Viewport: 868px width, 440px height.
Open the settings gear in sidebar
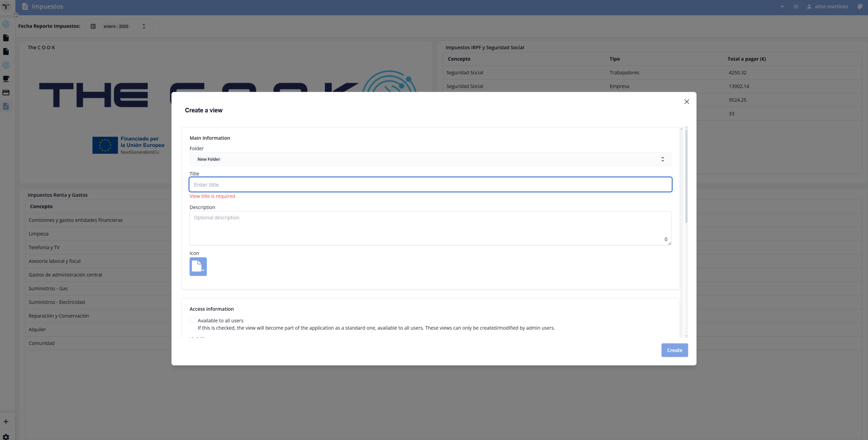(x=6, y=437)
